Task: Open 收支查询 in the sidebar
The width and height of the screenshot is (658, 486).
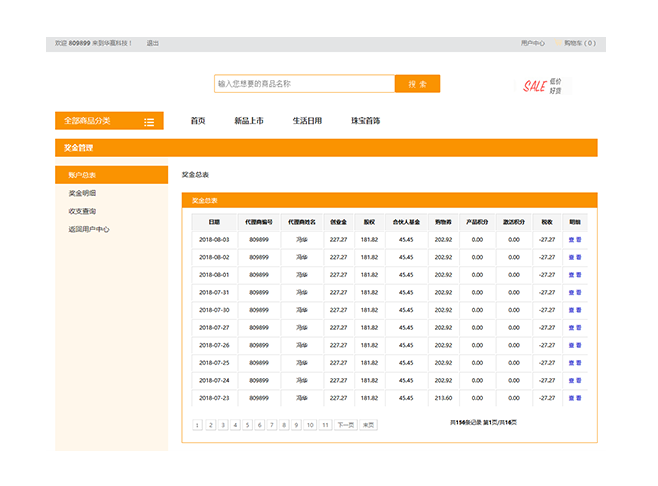Action: pos(83,211)
